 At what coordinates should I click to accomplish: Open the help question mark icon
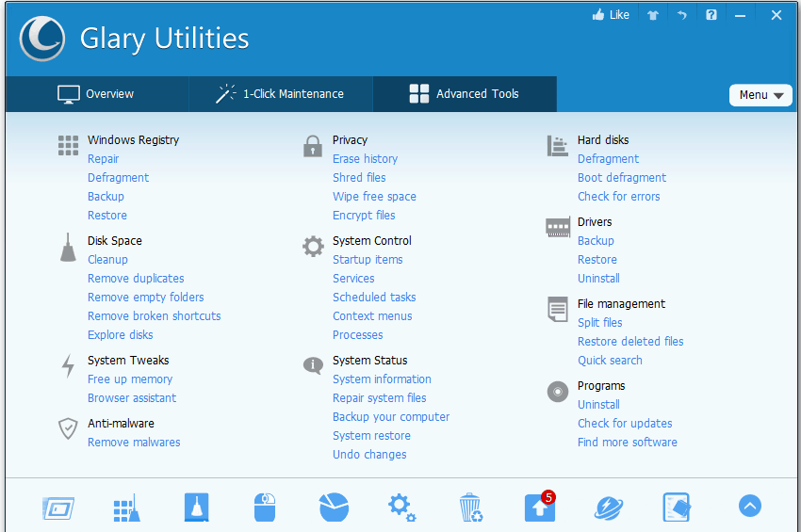711,15
